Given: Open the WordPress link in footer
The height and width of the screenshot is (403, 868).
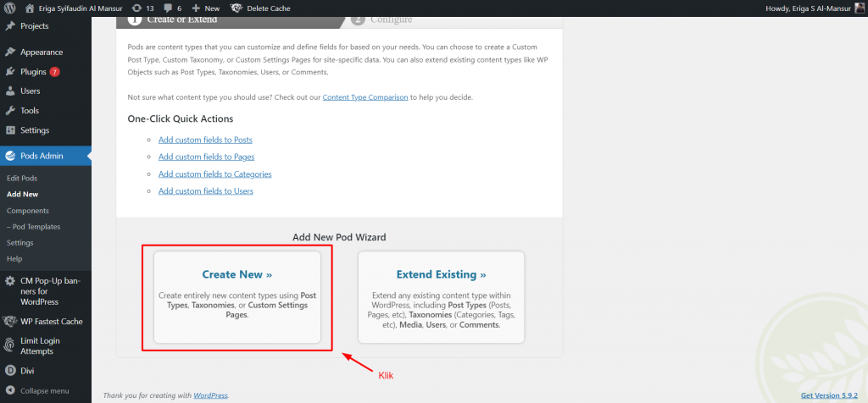Looking at the screenshot, I should 210,396.
